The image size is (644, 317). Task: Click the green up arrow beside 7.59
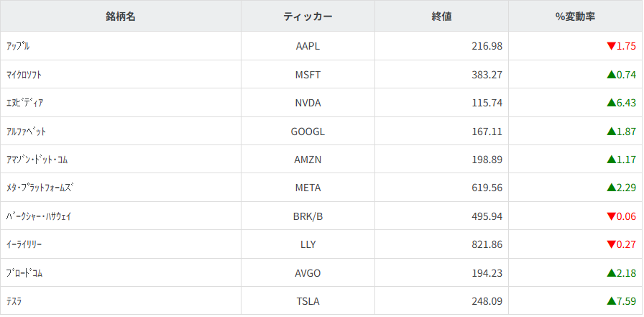(x=612, y=301)
